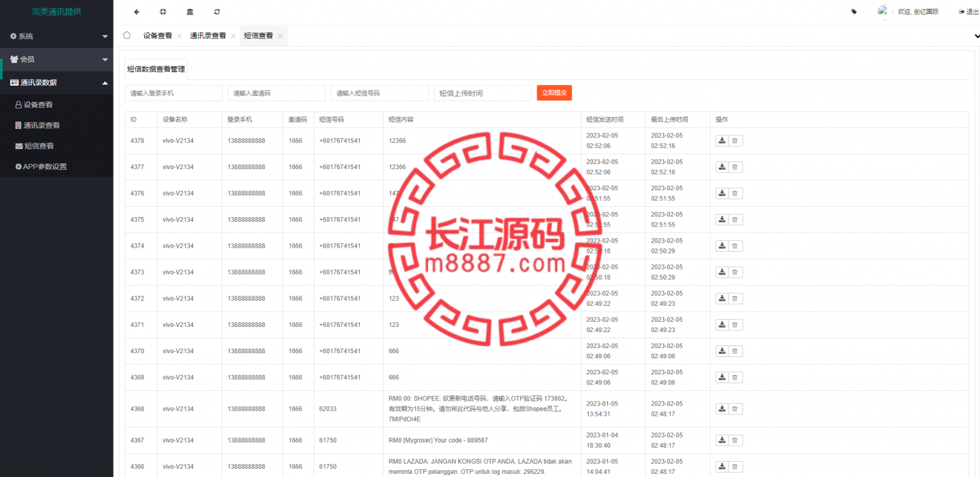Focus the 请输入登录手机 input field
Image resolution: width=980 pixels, height=477 pixels.
pyautogui.click(x=174, y=93)
